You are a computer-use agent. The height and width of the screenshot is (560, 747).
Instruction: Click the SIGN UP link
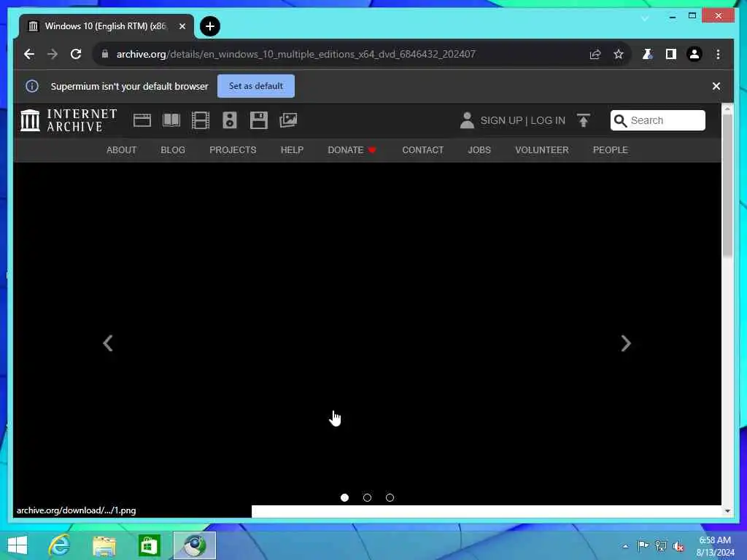coord(501,120)
